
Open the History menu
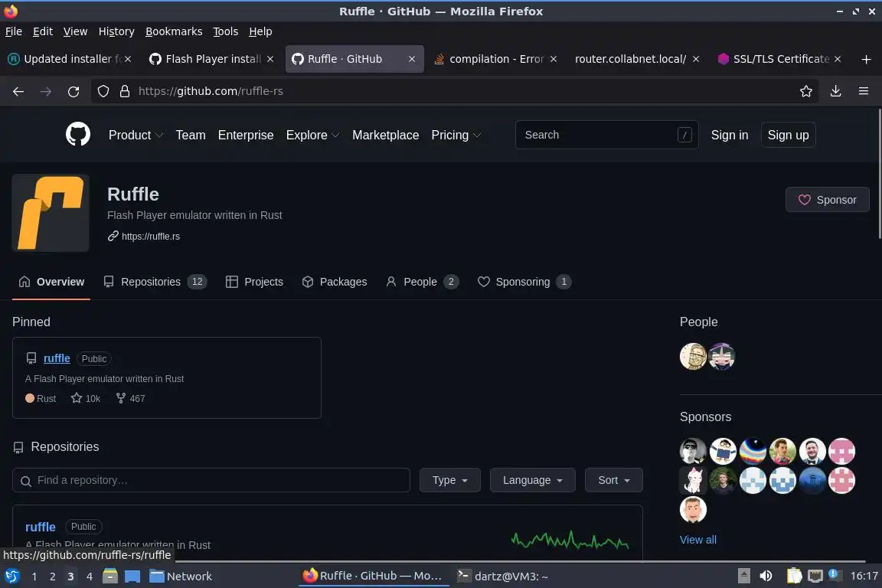coord(116,31)
